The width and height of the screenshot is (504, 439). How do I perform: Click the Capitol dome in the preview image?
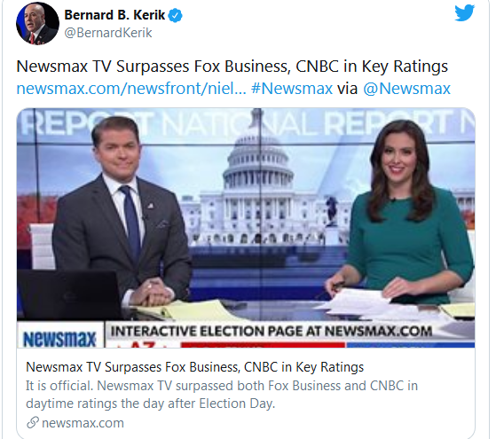(258, 154)
